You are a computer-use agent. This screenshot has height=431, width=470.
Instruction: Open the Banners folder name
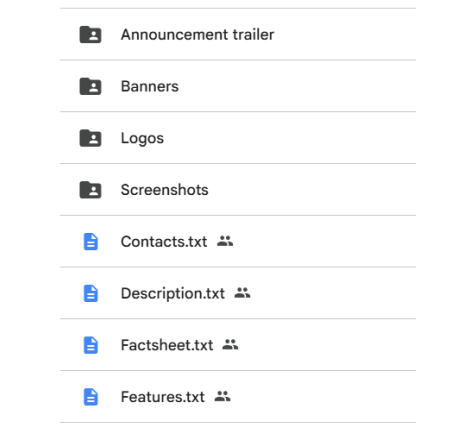150,86
